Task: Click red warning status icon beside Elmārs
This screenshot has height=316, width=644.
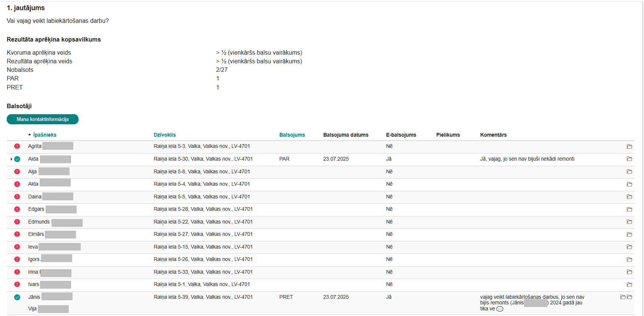Action: pyautogui.click(x=17, y=234)
